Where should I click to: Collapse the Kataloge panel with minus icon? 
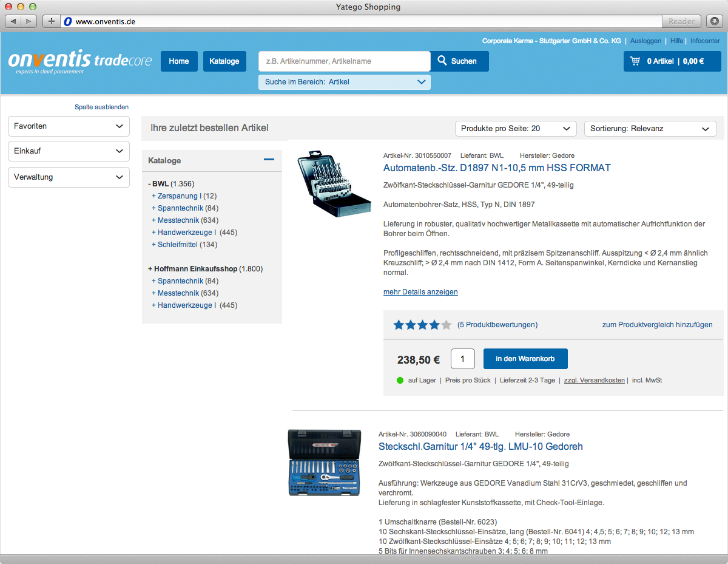tap(269, 160)
